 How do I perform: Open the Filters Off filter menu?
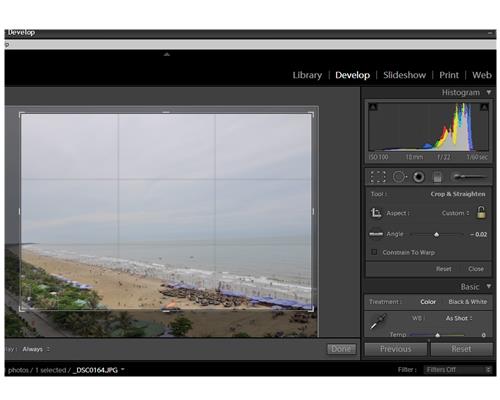pyautogui.click(x=458, y=370)
